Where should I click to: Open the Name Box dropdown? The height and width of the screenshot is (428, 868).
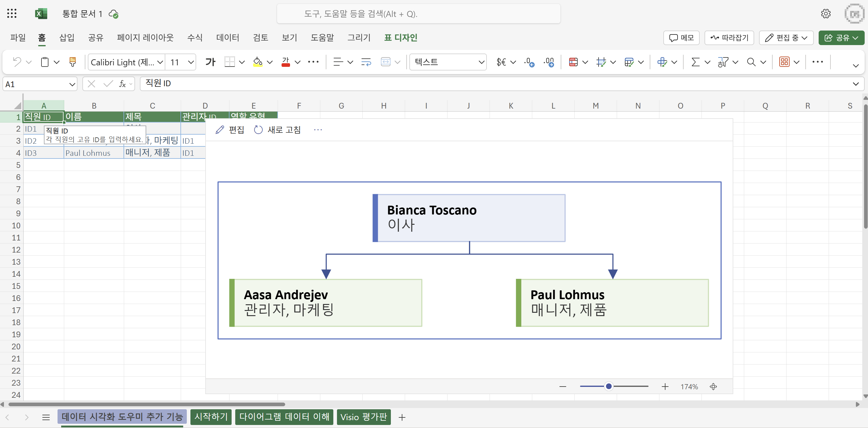(x=72, y=84)
